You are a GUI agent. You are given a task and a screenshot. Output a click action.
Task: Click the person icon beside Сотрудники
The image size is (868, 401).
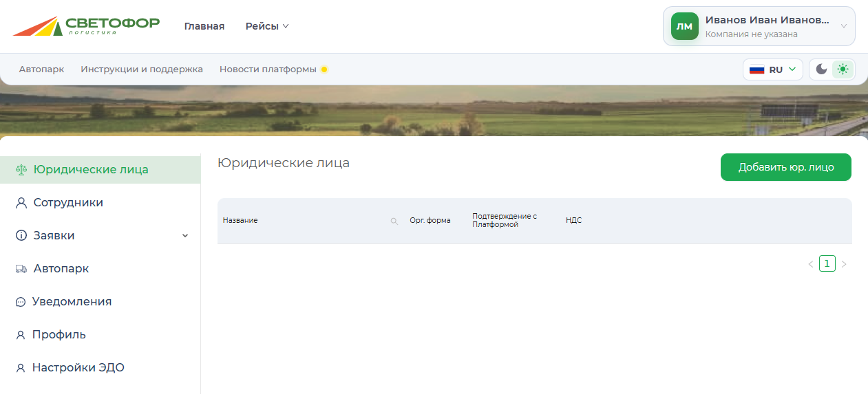click(21, 203)
